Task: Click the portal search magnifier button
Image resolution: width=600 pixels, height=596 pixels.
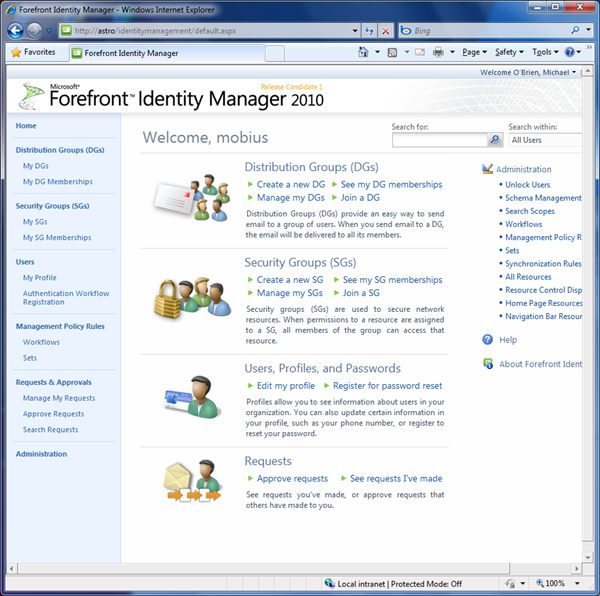Action: point(495,140)
